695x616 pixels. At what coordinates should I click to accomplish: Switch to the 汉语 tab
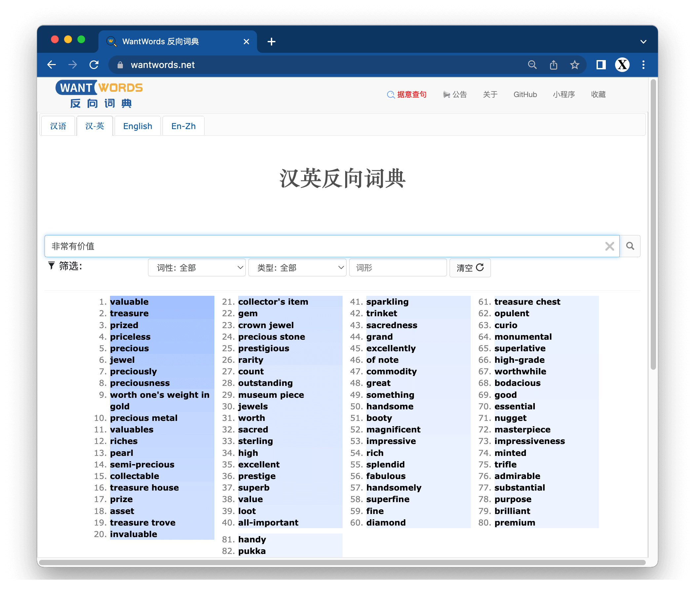pyautogui.click(x=58, y=126)
